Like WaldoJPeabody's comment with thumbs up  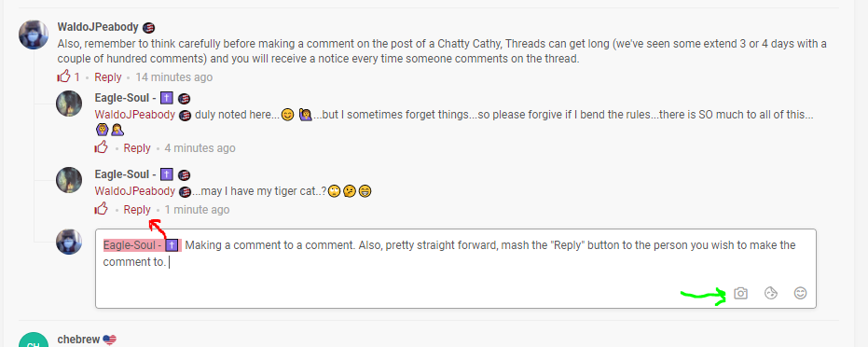point(63,76)
